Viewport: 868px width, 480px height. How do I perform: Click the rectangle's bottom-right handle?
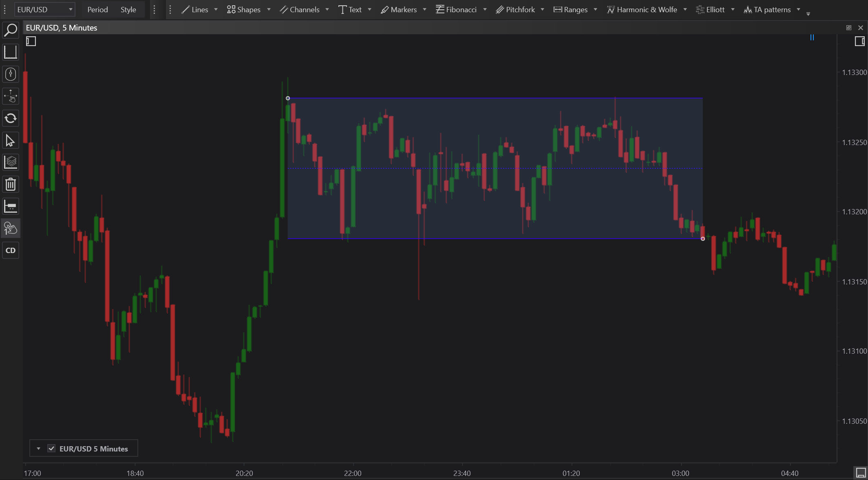(702, 239)
